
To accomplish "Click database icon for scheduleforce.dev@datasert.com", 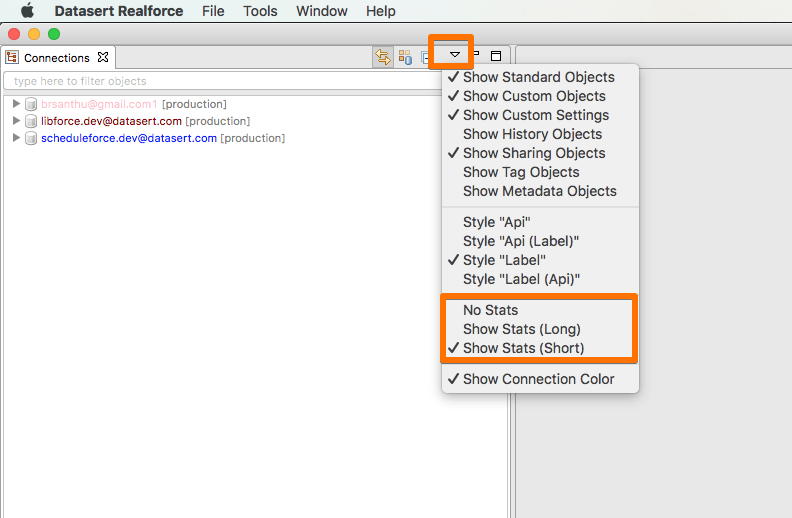I will click(31, 138).
